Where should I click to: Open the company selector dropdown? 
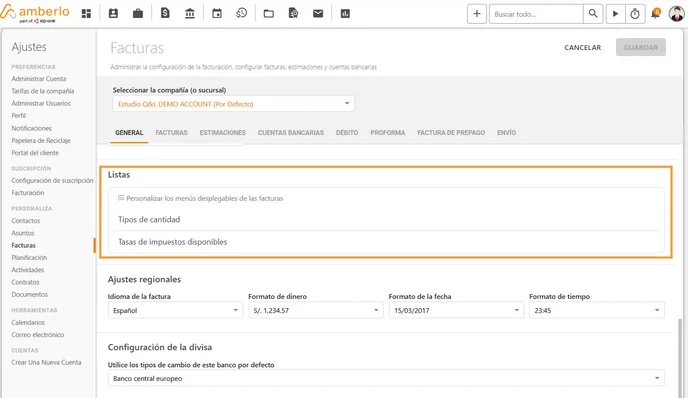pos(233,104)
